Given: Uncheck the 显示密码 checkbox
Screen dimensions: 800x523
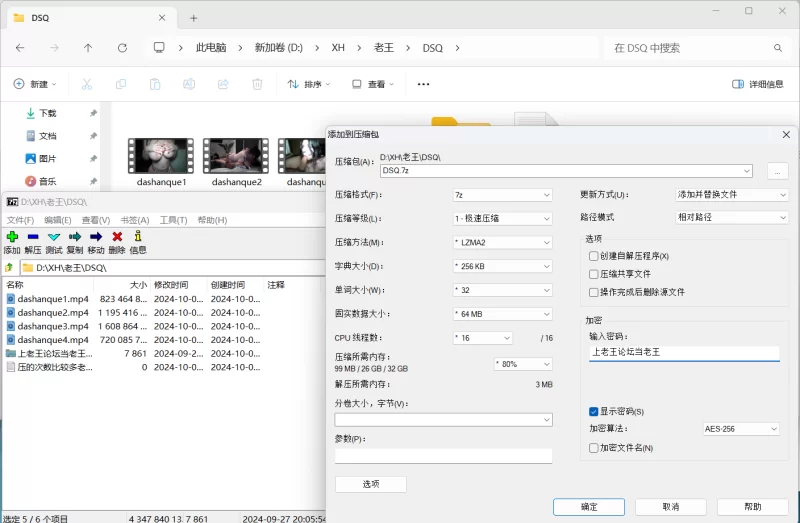Looking at the screenshot, I should coord(594,411).
